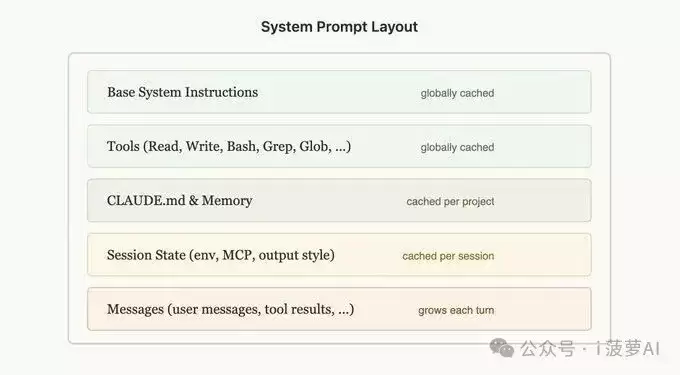The height and width of the screenshot is (375, 680).
Task: Click the Base System Instructions label text
Action: [183, 92]
